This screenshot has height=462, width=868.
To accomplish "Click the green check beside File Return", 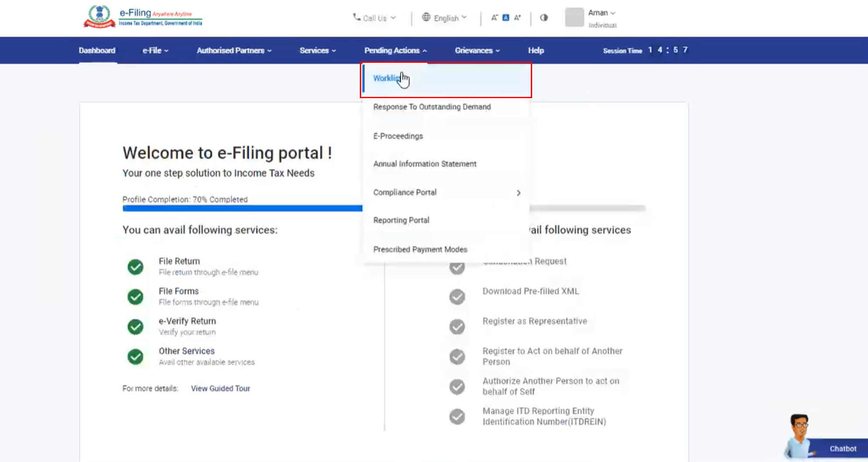I will (135, 267).
